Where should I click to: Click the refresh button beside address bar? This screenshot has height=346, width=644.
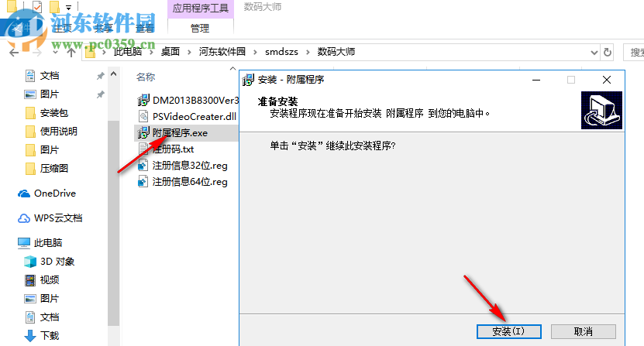pos(608,52)
